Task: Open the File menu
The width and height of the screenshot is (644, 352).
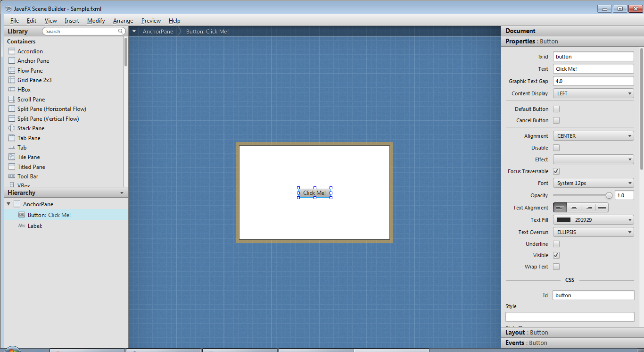Action: (x=15, y=21)
